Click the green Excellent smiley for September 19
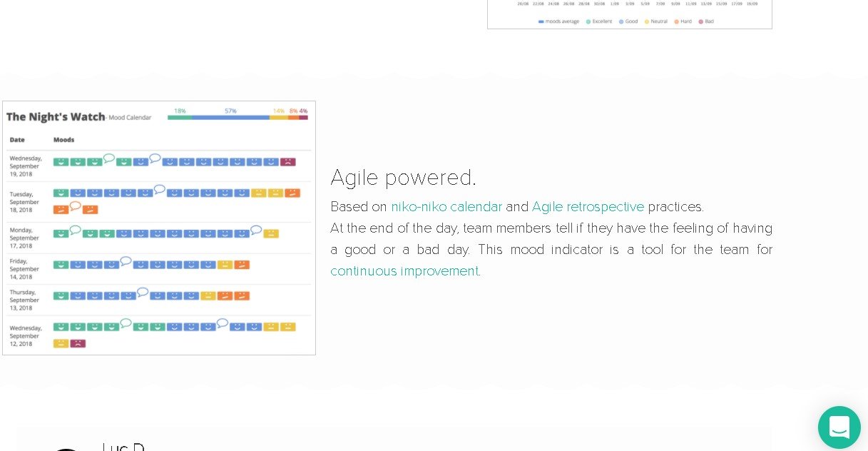Viewport: 868px width, 451px height. (x=61, y=162)
